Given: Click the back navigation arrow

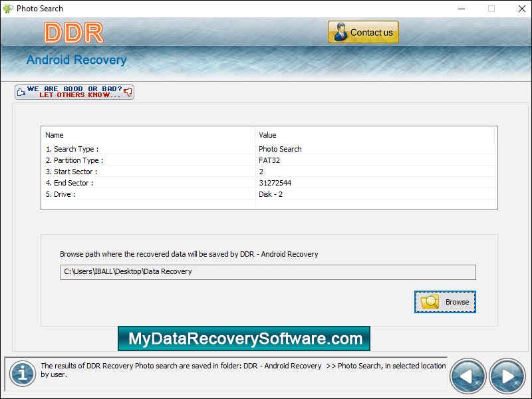Looking at the screenshot, I should coord(467,375).
